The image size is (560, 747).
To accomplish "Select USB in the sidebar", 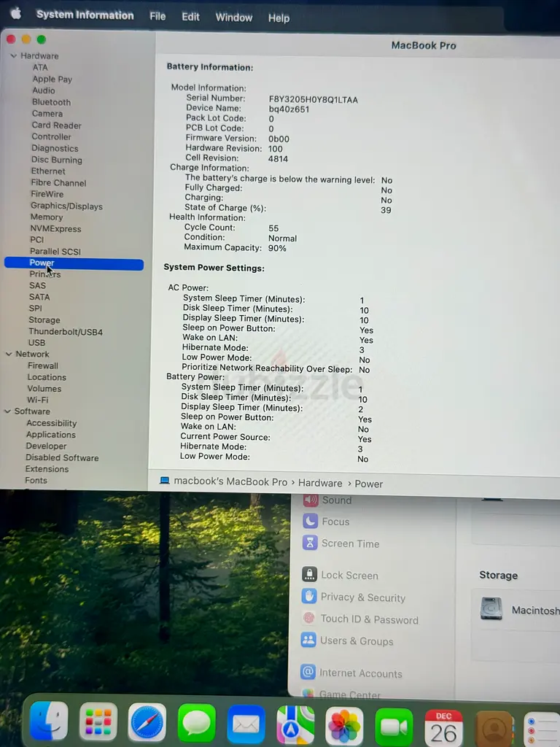I will pos(36,343).
